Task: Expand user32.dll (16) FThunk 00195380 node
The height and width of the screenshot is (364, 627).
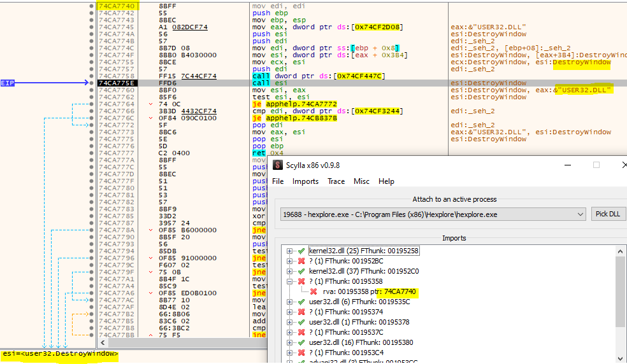Action: (289, 342)
